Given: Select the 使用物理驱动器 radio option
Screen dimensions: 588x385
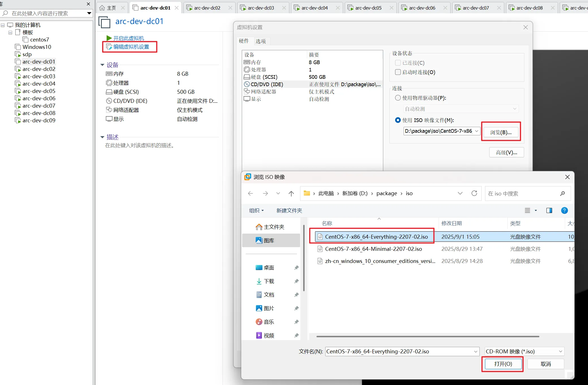Looking at the screenshot, I should (398, 98).
